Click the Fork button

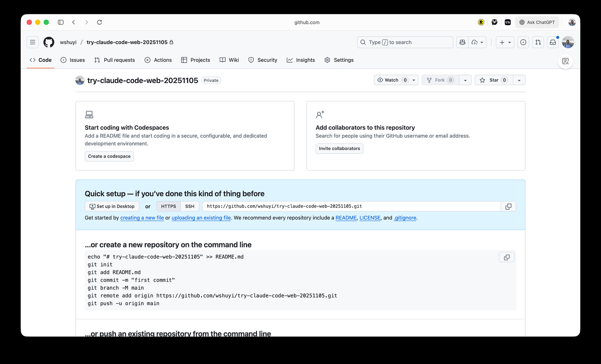coord(440,80)
